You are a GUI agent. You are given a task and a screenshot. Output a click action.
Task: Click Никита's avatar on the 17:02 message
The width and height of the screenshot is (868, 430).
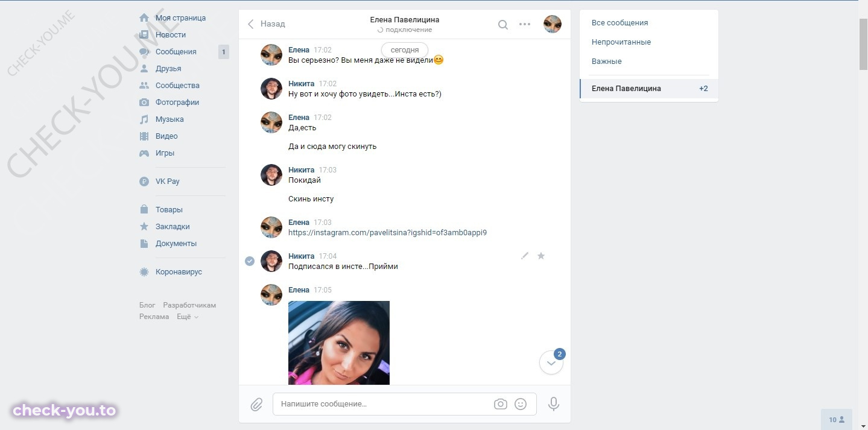click(x=271, y=89)
